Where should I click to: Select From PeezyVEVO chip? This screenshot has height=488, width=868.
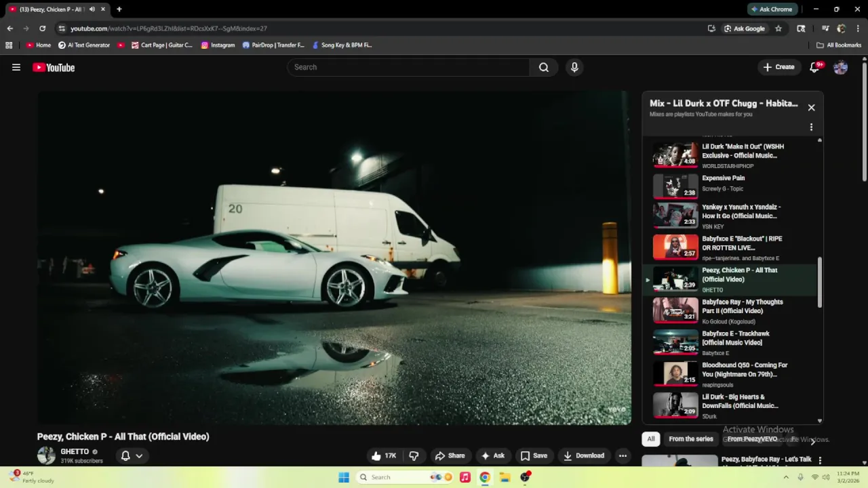pos(752,439)
